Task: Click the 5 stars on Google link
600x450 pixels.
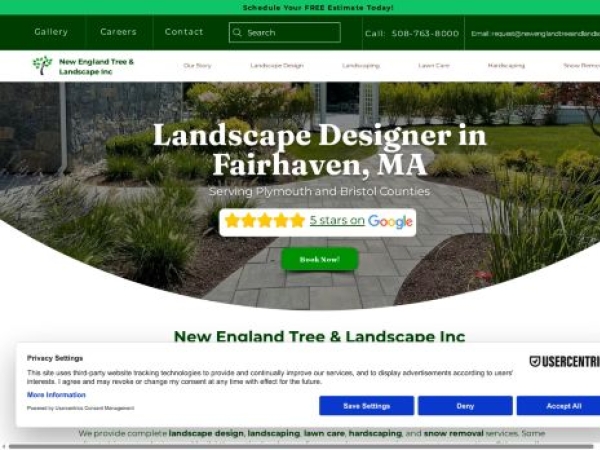Action: pos(337,220)
